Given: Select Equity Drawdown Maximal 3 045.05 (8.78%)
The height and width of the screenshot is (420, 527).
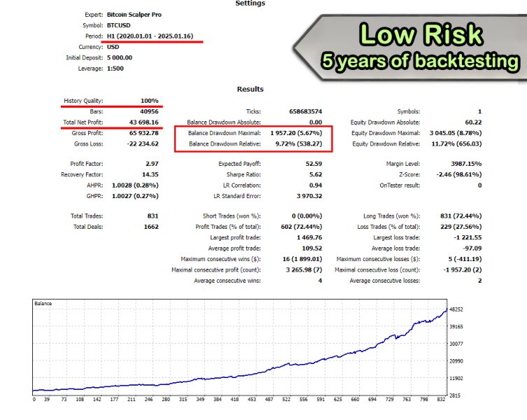Looking at the screenshot, I should click(456, 133).
